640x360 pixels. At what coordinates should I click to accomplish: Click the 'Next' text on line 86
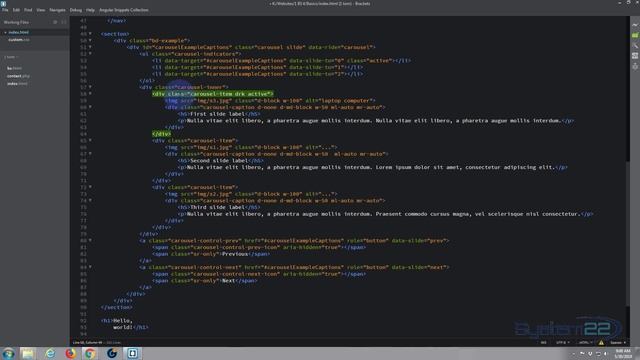point(229,280)
